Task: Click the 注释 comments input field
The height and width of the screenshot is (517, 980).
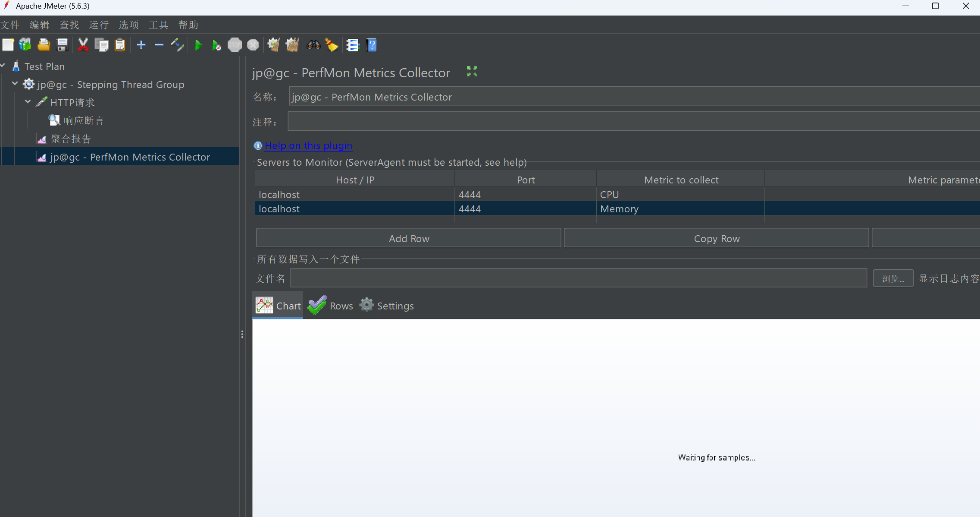Action: [x=634, y=122]
